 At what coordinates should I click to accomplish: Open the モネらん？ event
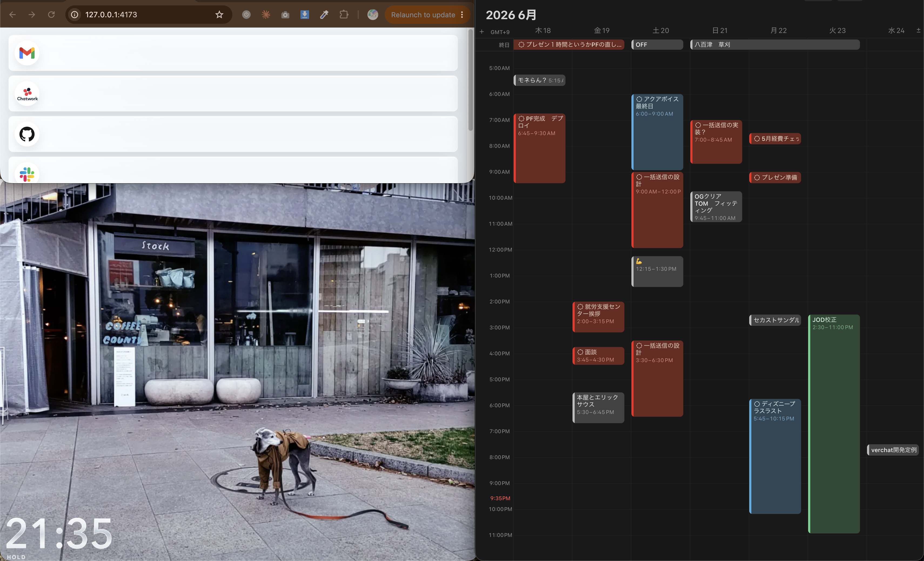tap(539, 80)
